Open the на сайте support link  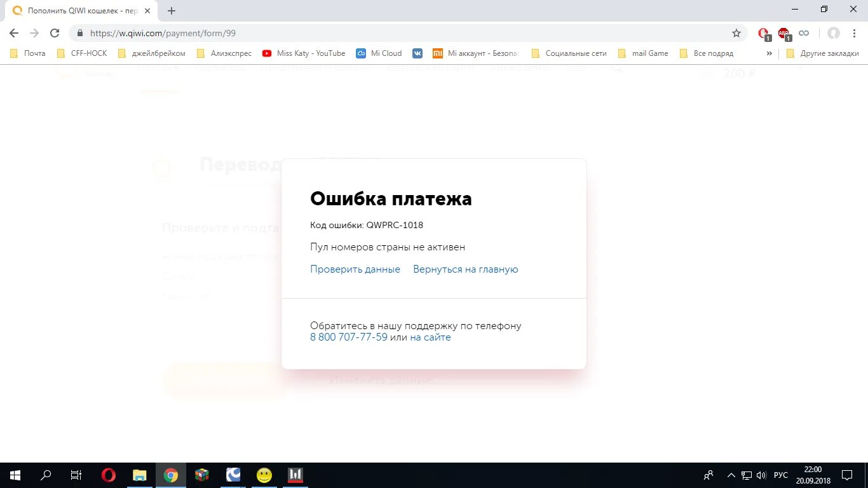[430, 337]
